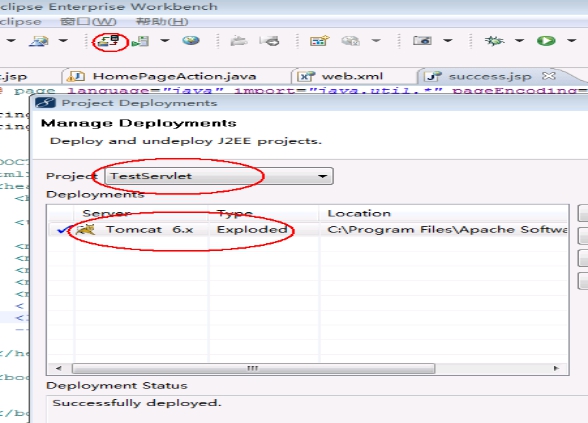Click the Location column header
The height and width of the screenshot is (423, 588).
tap(359, 213)
